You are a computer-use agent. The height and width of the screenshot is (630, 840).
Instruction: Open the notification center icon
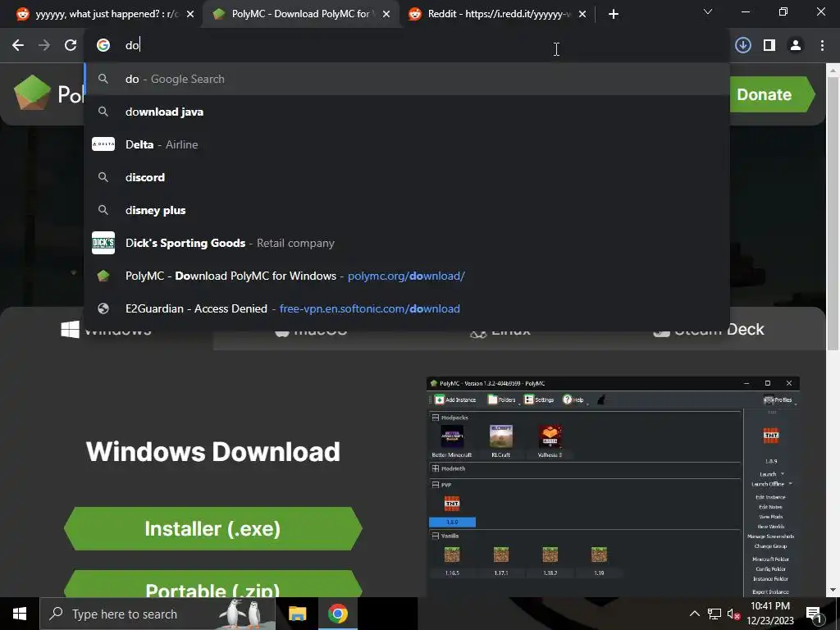[x=814, y=614]
